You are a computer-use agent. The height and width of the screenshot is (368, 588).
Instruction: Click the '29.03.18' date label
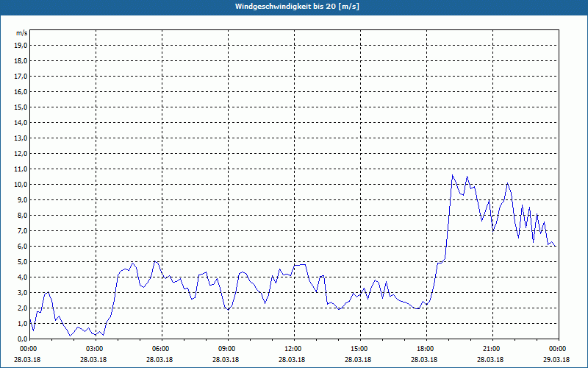tap(556, 360)
